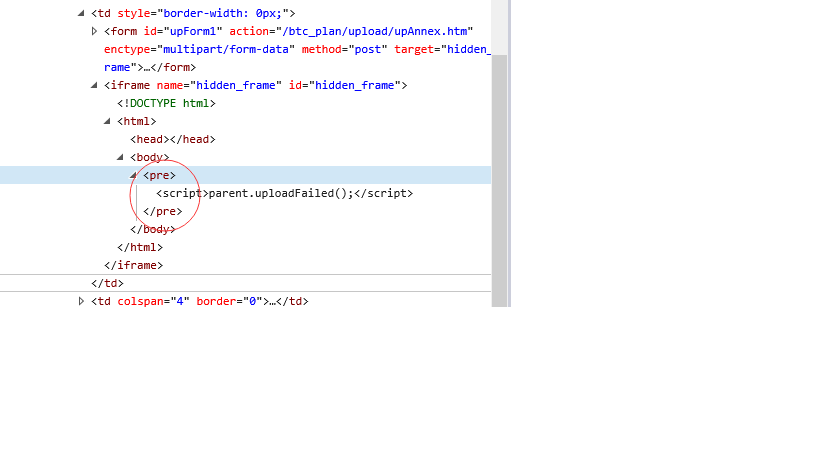Click the id attribute value upForm1
Image resolution: width=819 pixels, height=460 pixels.
[193, 31]
